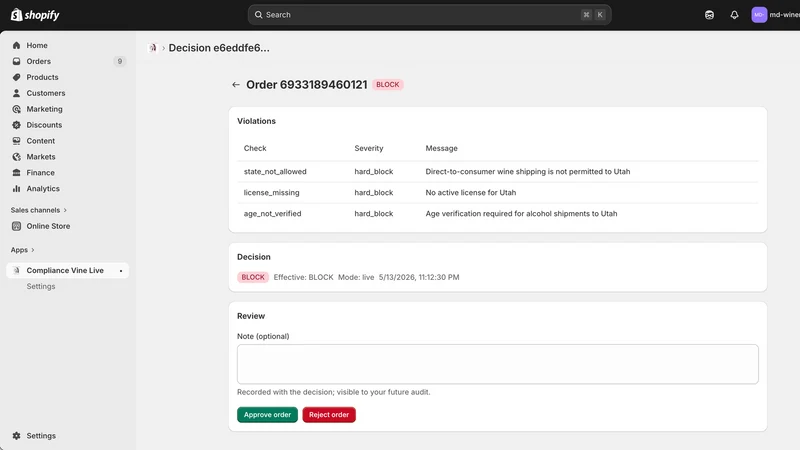Viewport: 800px width, 450px height.
Task: Open app Settings under Compliance Vine Live
Action: point(41,286)
